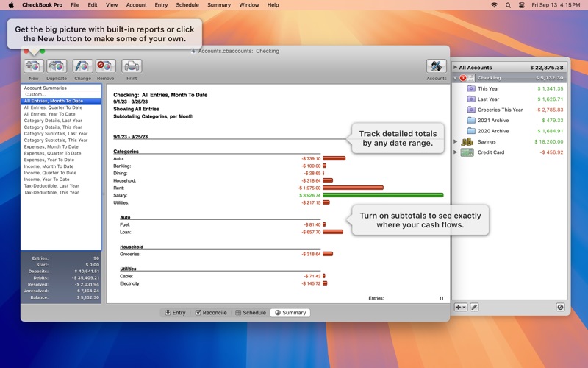Click the Salary $3,926.74 amount

coord(309,195)
